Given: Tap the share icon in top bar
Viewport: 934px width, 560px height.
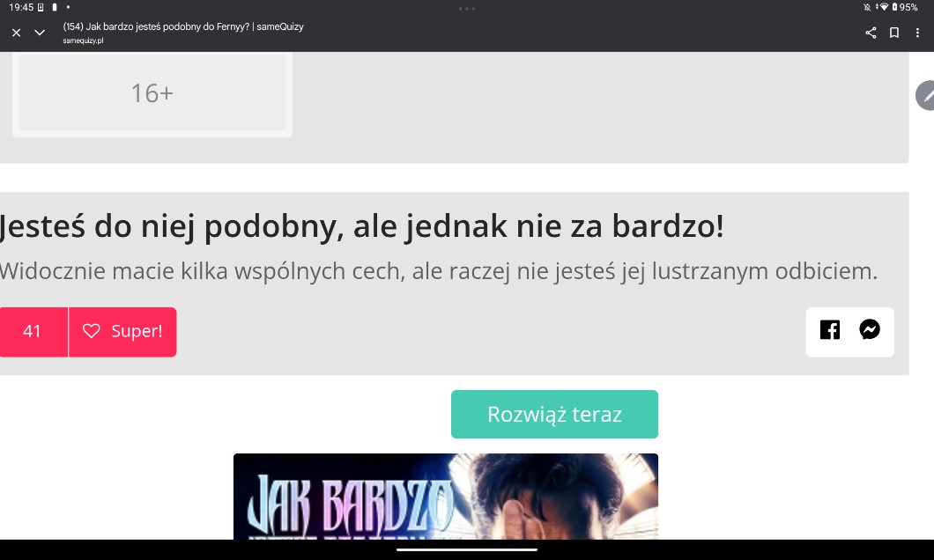Looking at the screenshot, I should tap(871, 33).
